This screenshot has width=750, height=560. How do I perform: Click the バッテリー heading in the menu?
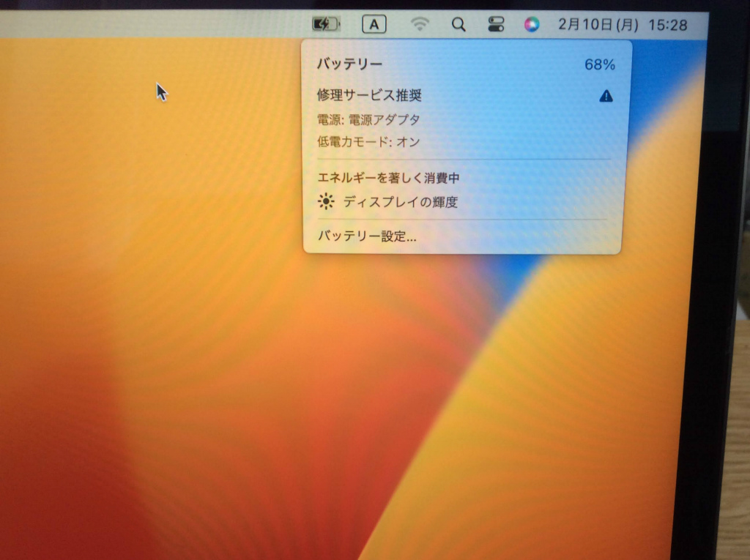click(349, 64)
